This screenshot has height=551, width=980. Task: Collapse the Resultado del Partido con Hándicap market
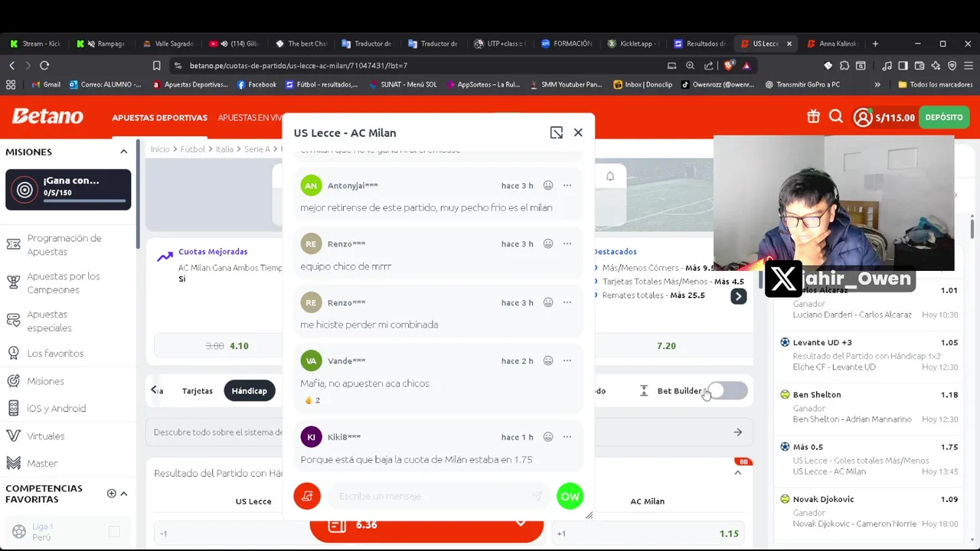tap(738, 473)
